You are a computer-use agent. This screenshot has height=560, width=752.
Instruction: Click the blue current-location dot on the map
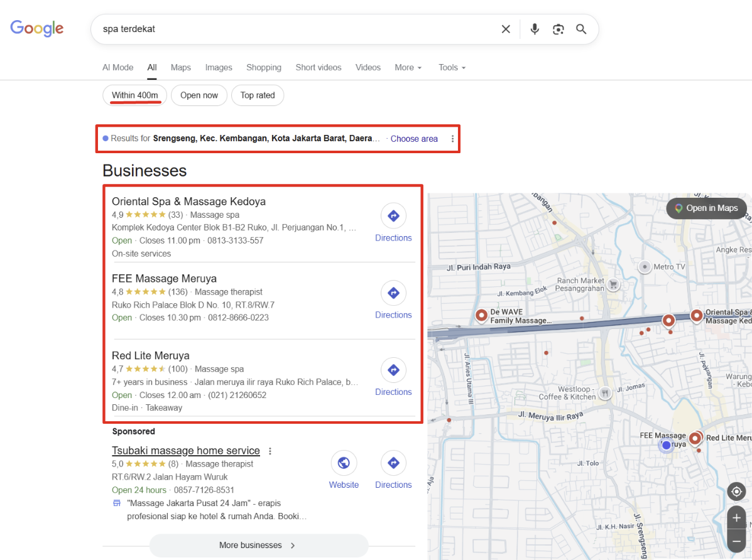click(x=666, y=445)
